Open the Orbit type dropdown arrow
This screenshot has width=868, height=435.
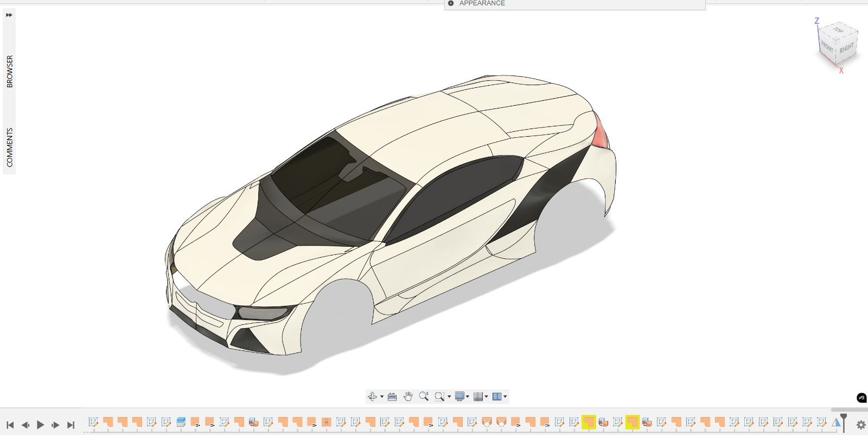(x=381, y=396)
